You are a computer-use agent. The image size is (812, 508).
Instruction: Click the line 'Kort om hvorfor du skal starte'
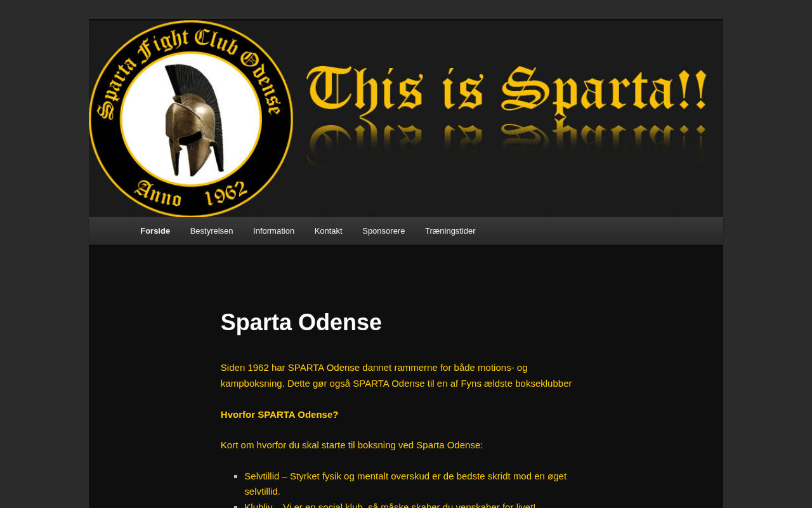pos(352,445)
